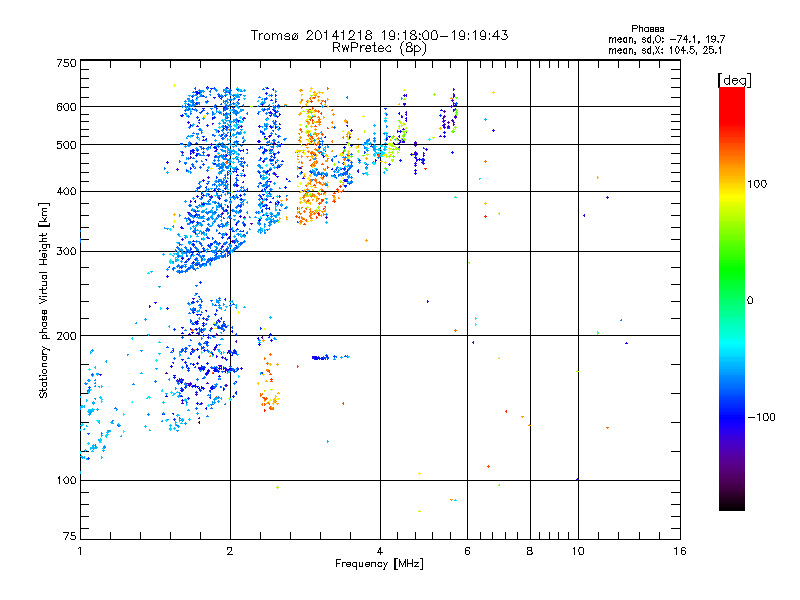Select the 'mean, sd,X: 104.5, 25.1' line
Image resolution: width=800 pixels, height=600 pixels.
pos(665,50)
